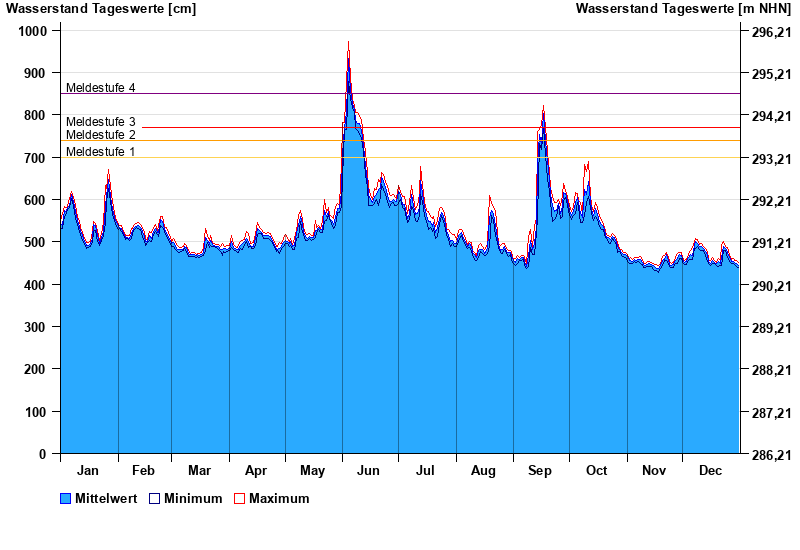
Task: Select the Jan month label
Action: (x=88, y=470)
